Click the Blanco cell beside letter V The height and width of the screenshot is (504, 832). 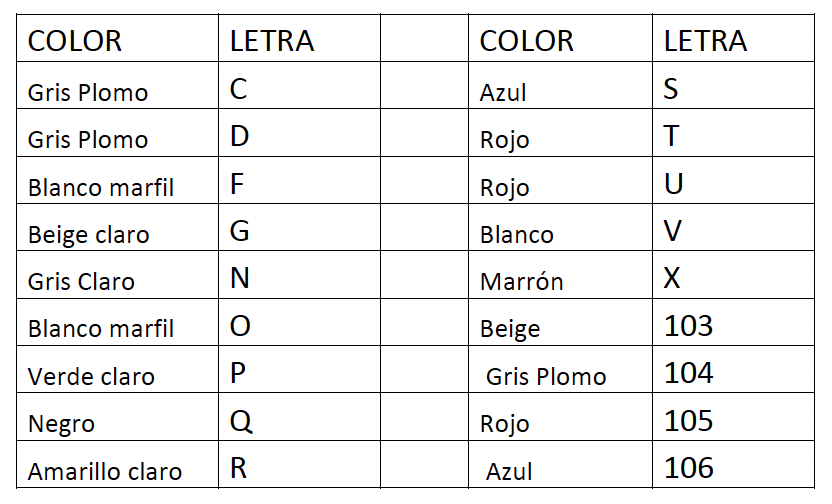pos(517,235)
